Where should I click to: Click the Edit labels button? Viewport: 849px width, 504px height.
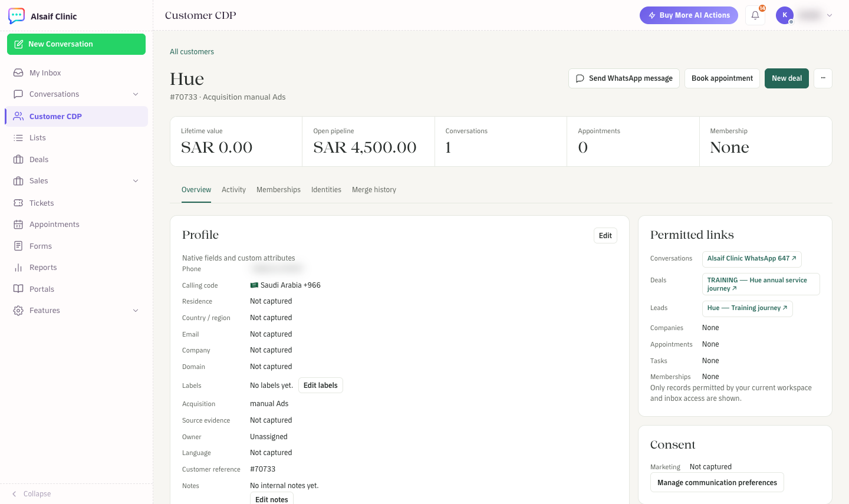[321, 386]
